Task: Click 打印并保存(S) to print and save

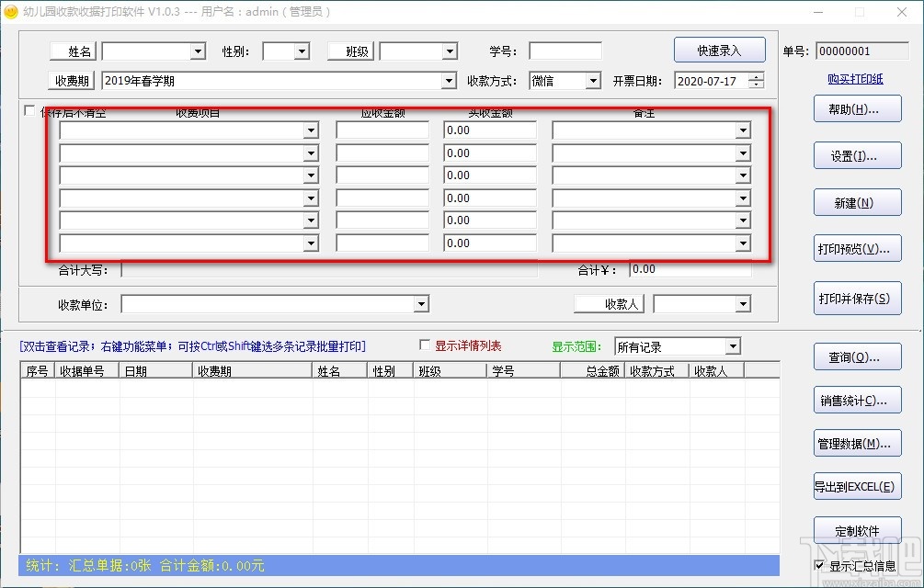Action: [x=857, y=298]
